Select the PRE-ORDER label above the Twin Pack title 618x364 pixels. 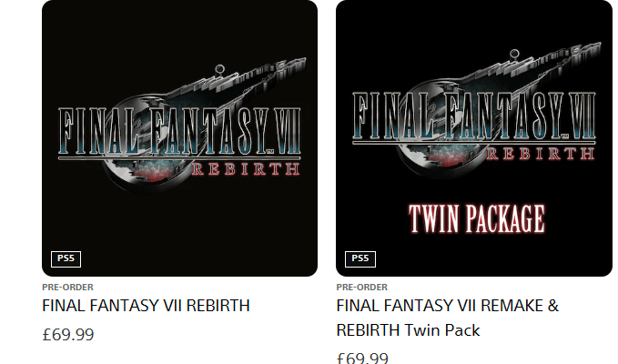[x=362, y=288]
